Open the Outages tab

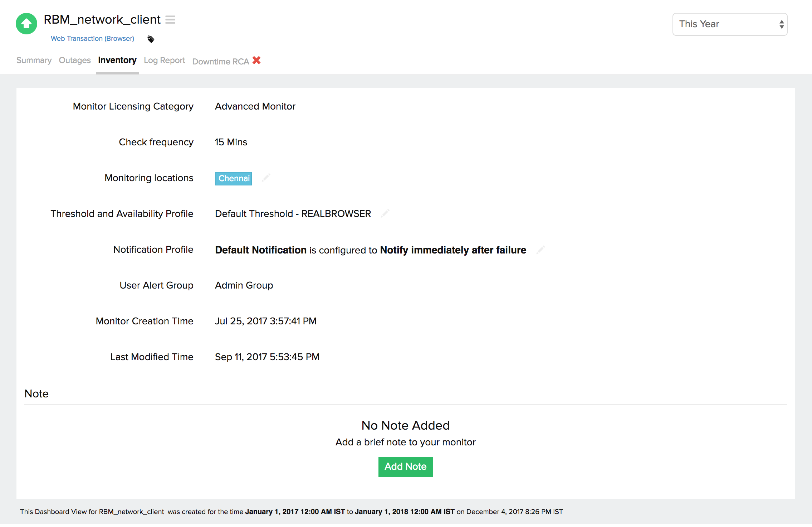pos(74,60)
